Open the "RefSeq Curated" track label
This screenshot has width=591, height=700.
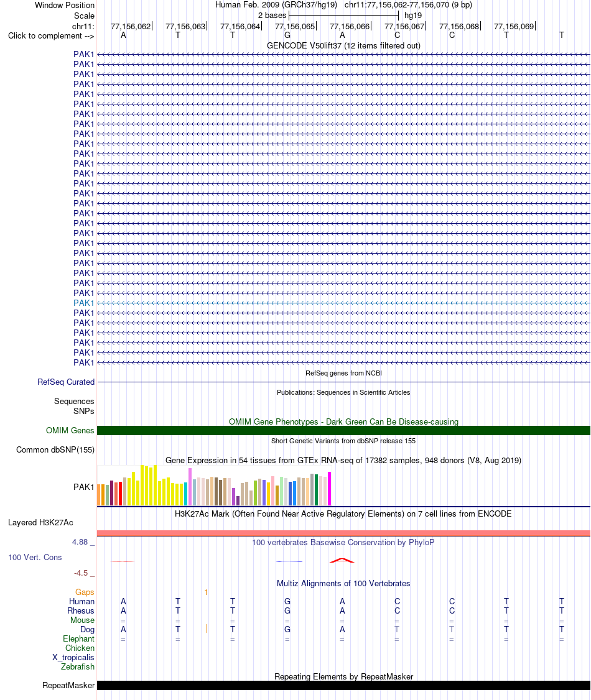pos(66,382)
